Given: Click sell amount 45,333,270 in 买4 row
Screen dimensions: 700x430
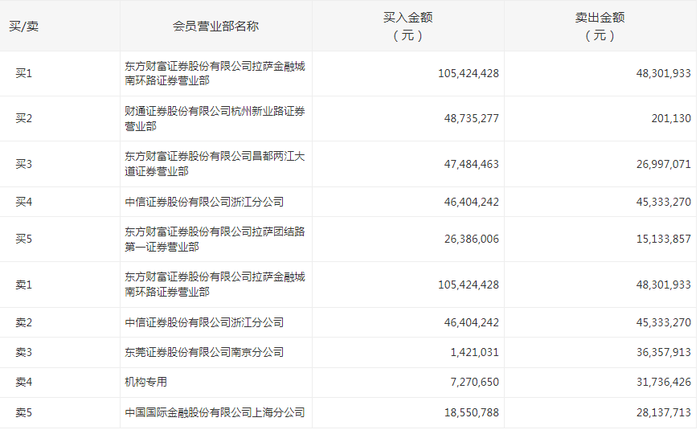Looking at the screenshot, I should (663, 202).
